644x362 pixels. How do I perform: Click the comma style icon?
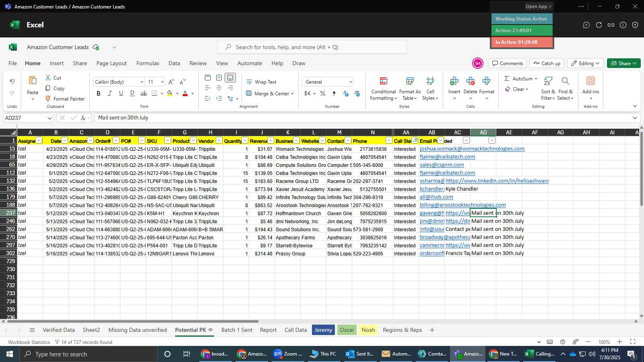[334, 93]
